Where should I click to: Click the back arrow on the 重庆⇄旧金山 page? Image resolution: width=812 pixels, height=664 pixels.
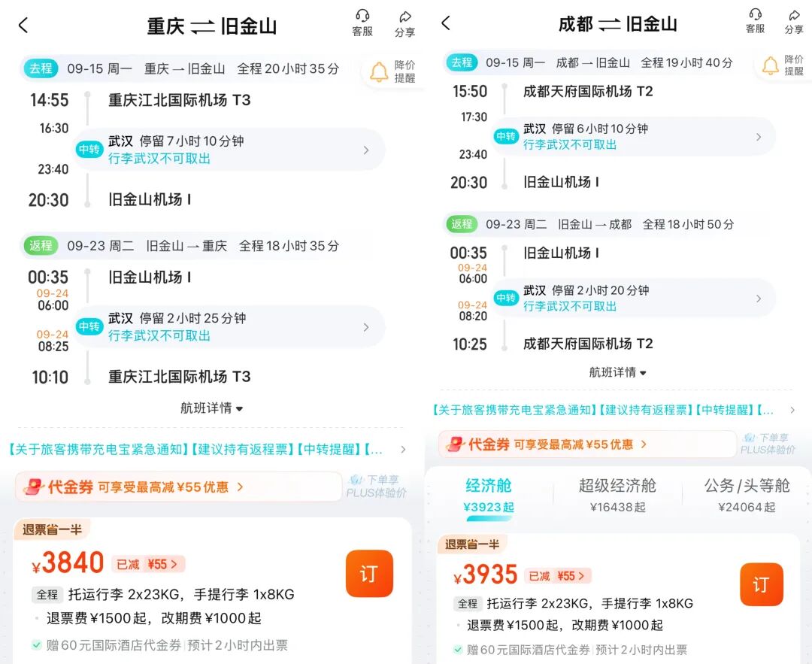[23, 25]
